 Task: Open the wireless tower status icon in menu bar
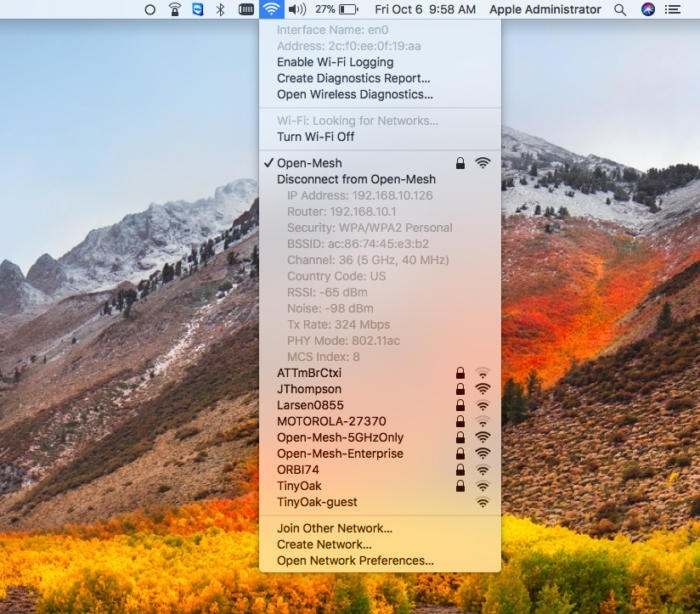point(175,9)
